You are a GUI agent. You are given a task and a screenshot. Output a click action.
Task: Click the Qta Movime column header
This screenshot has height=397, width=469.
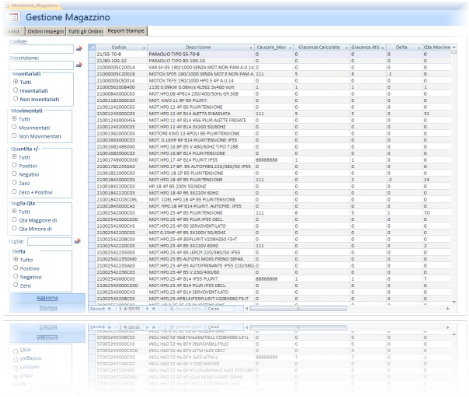437,47
